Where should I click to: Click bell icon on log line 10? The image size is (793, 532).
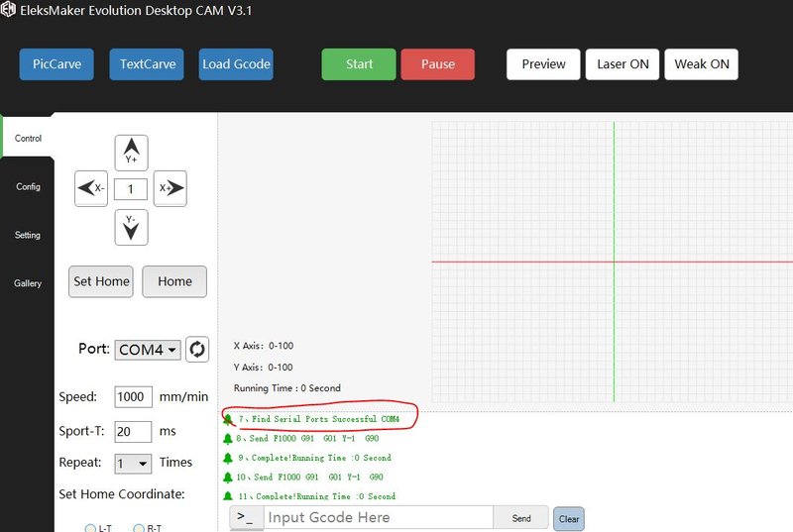(x=228, y=477)
